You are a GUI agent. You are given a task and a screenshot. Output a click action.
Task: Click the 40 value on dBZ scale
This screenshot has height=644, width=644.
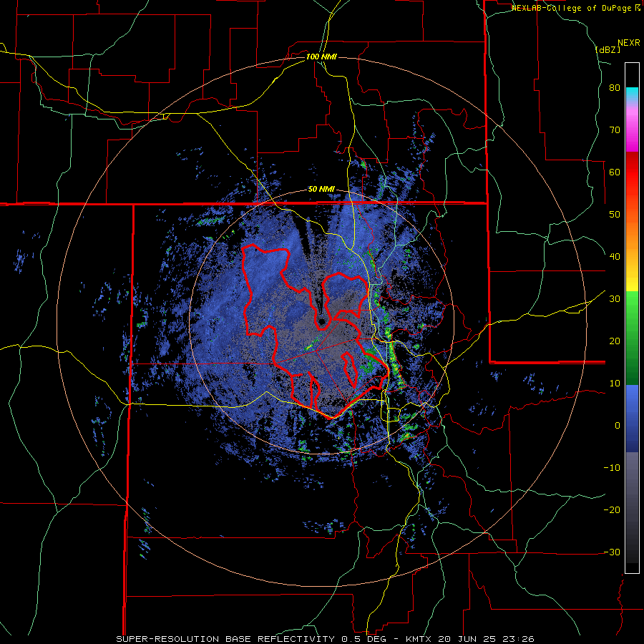point(615,257)
